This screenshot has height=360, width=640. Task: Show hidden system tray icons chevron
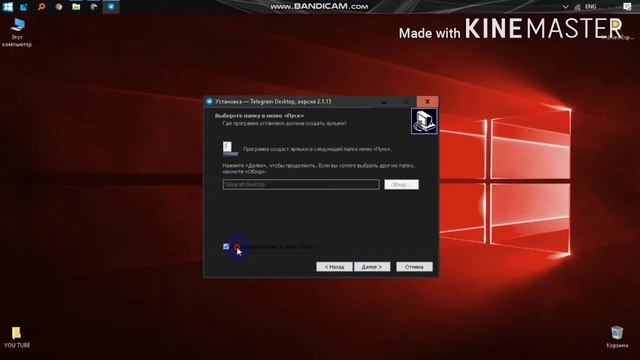[x=565, y=7]
